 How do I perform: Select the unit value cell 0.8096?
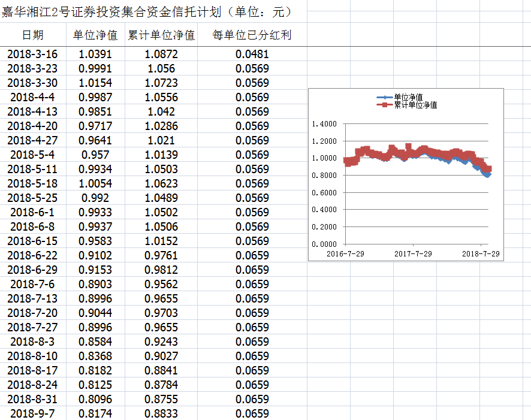coord(95,400)
